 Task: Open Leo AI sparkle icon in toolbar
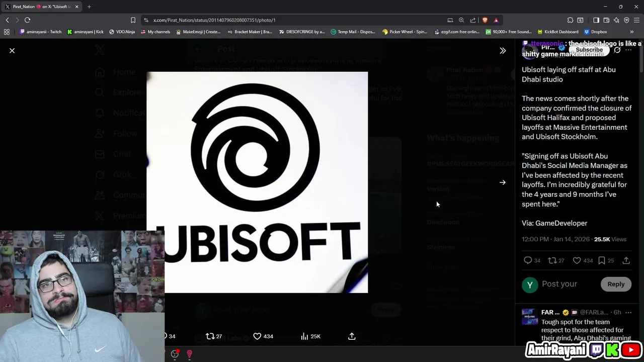tap(616, 20)
